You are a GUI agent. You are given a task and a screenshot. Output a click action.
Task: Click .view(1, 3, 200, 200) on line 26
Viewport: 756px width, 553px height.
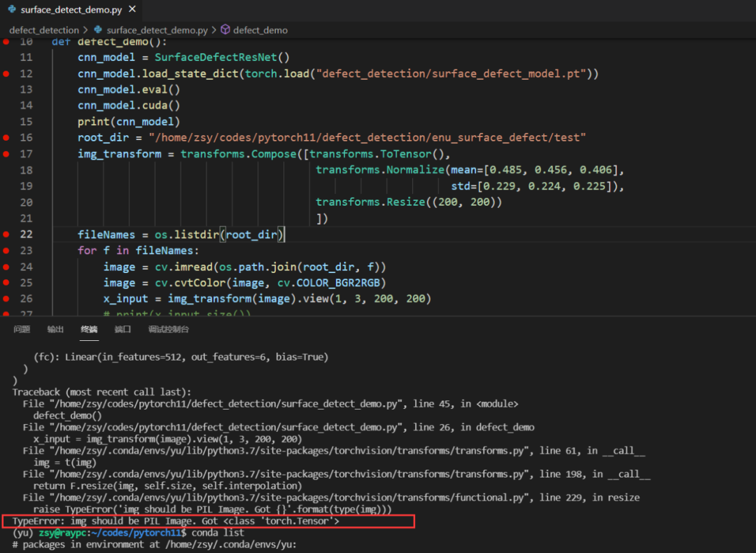pos(363,298)
